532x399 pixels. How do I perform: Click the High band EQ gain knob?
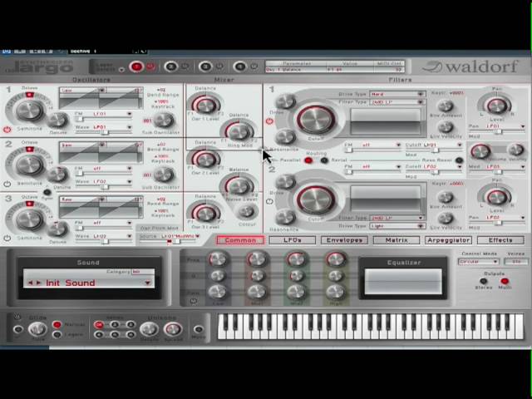pos(336,292)
